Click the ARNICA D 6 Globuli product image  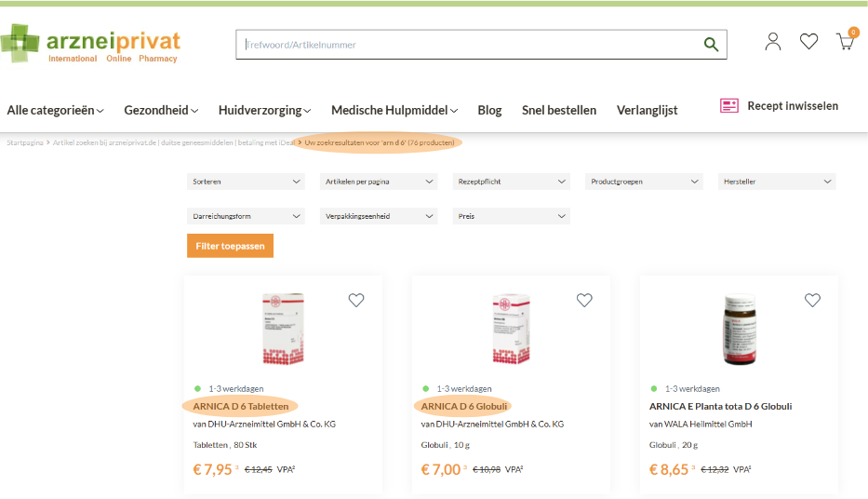click(511, 329)
